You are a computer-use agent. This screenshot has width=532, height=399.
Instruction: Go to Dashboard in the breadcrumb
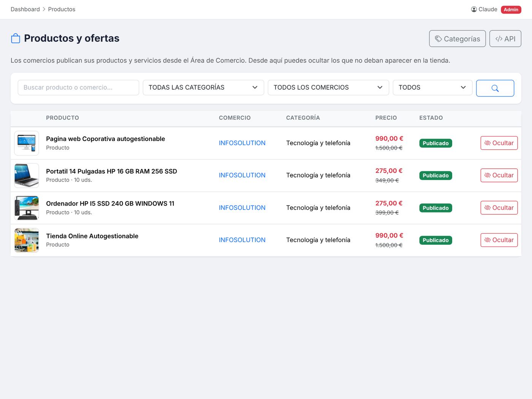point(25,9)
